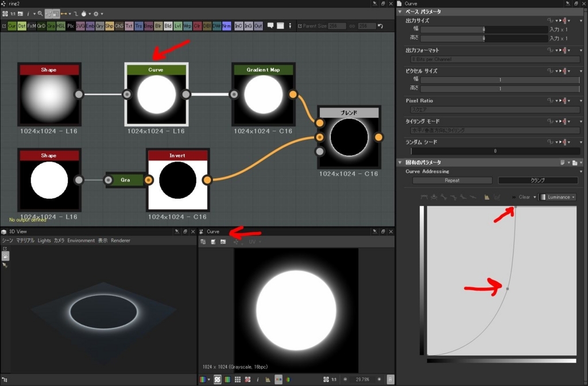588x386 pixels.
Task: Open the UV dropdown in the 2D view
Action: 254,242
